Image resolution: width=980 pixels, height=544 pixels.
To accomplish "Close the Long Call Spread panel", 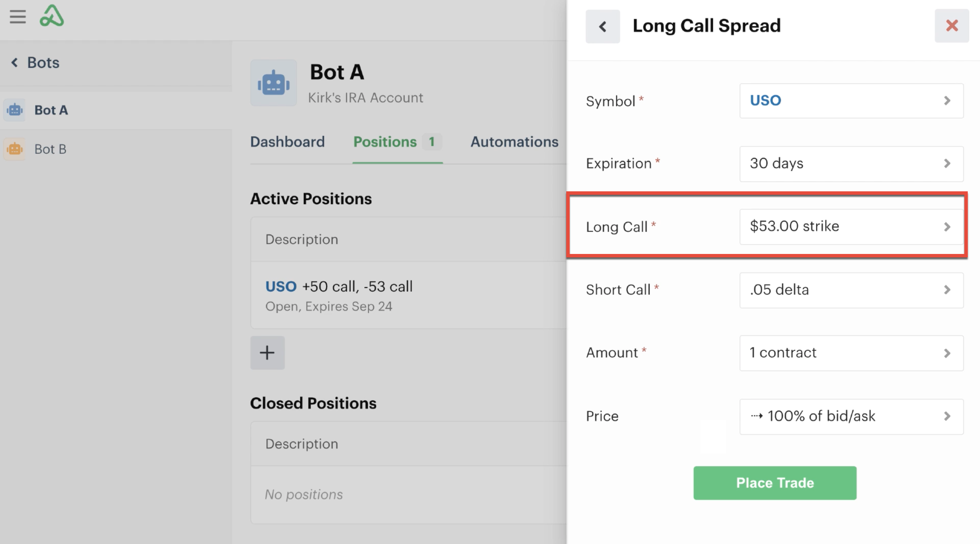I will 952,26.
